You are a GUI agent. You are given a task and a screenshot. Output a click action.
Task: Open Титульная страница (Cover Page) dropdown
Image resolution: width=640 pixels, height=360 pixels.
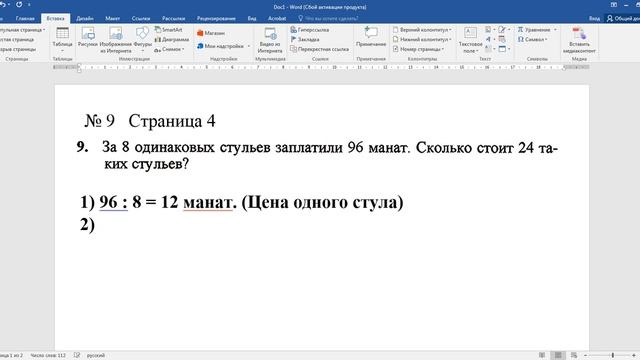(x=22, y=30)
